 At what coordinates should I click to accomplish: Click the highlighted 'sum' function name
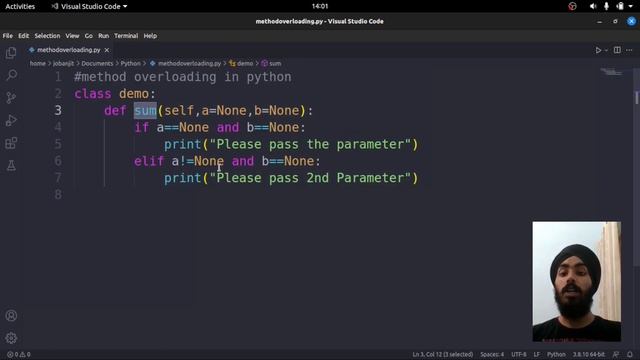point(145,111)
